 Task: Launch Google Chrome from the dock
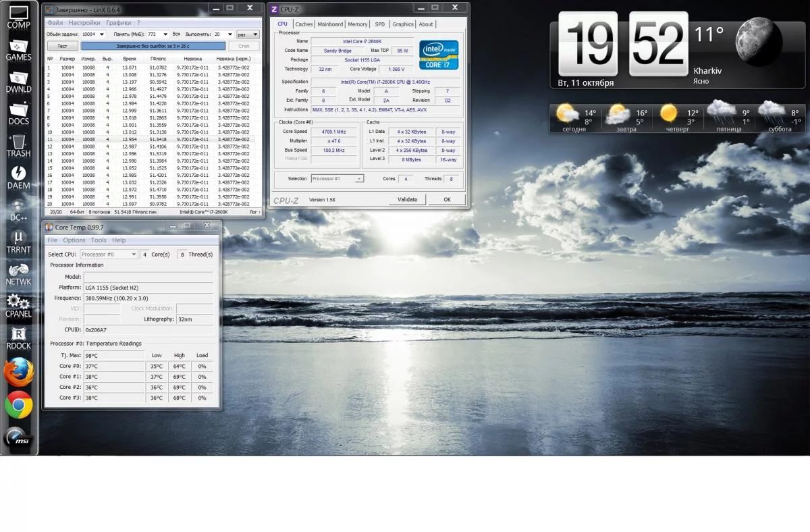(18, 404)
